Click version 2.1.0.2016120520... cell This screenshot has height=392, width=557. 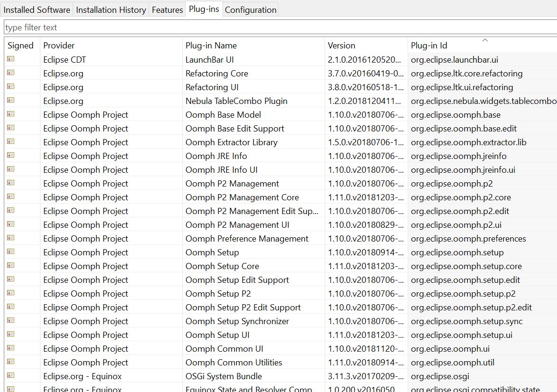point(364,60)
